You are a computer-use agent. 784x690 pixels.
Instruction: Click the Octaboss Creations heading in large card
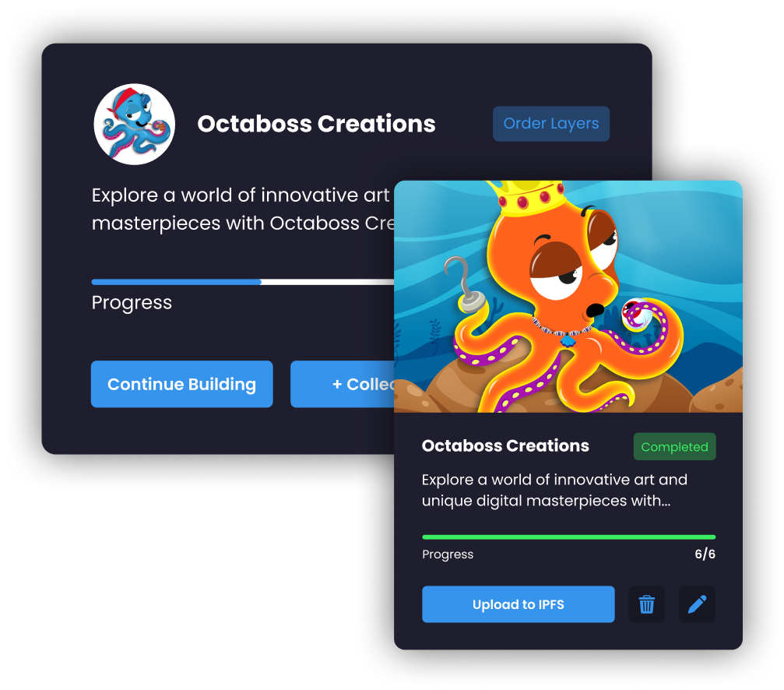click(x=316, y=124)
